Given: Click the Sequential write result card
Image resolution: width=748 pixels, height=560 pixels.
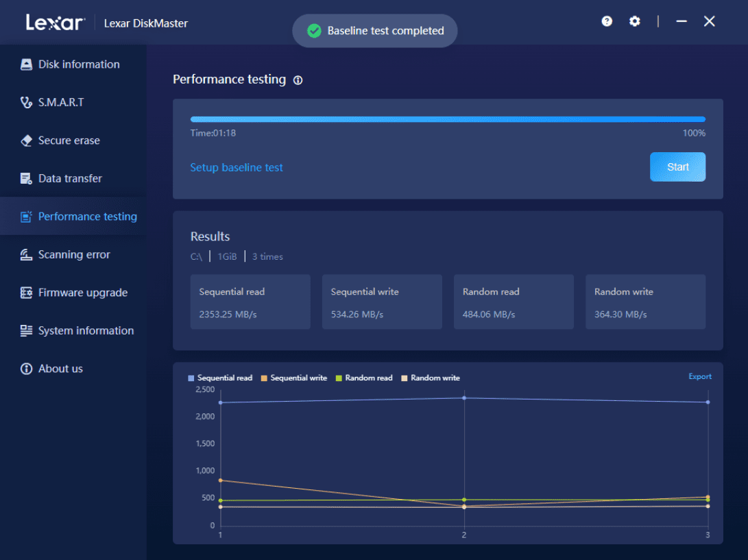Looking at the screenshot, I should (382, 302).
